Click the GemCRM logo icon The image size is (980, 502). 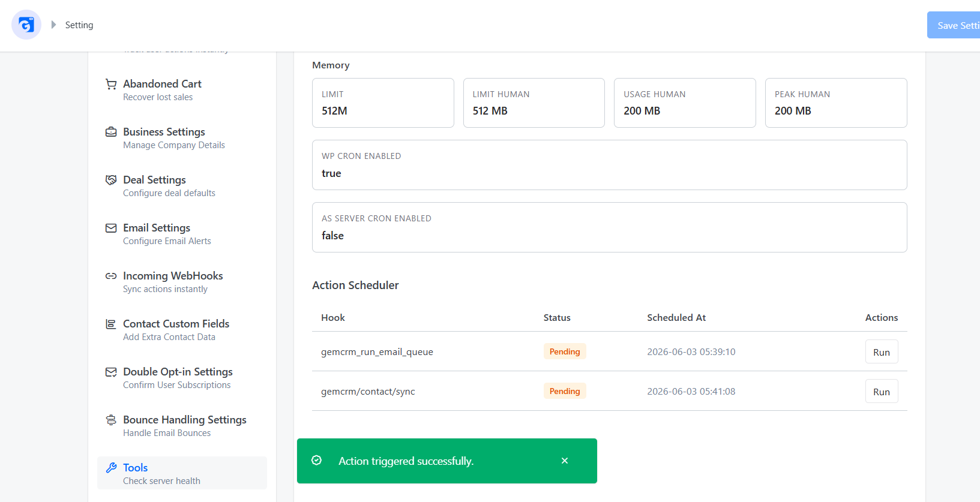(x=26, y=25)
